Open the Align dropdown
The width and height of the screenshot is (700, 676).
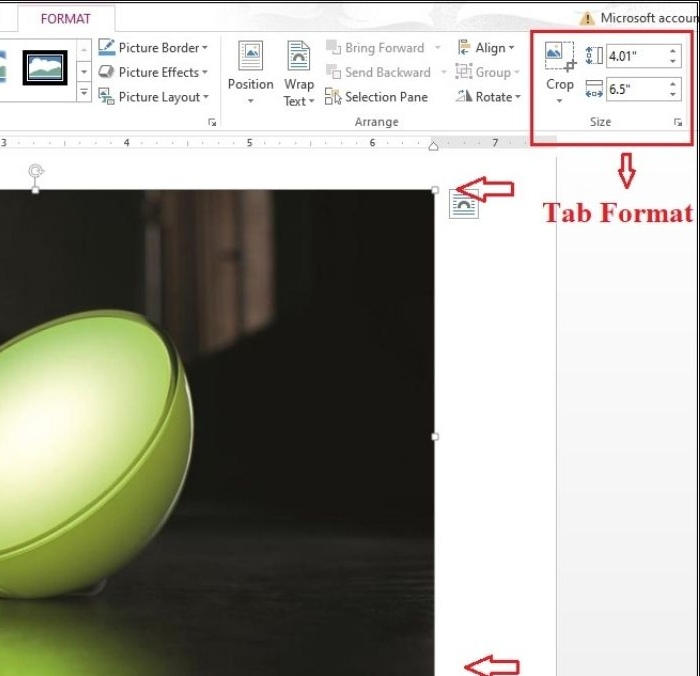click(486, 48)
